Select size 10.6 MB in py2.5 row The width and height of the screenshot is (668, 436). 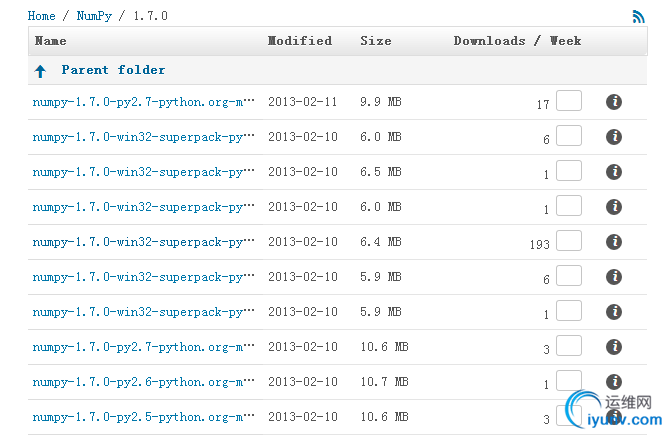384,416
